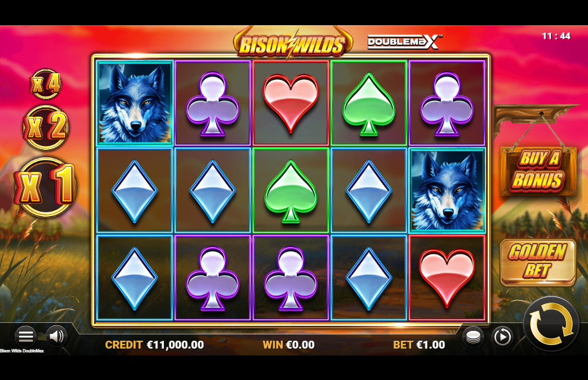This screenshot has width=588, height=380.
Task: Click the purple club in the top-right cell
Action: 447,103
